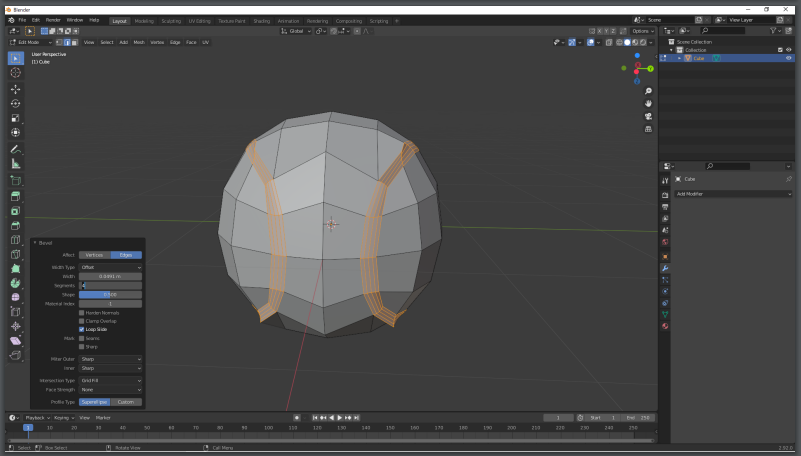Choose the Custom profile type
This screenshot has height=456, width=801.
(x=125, y=402)
